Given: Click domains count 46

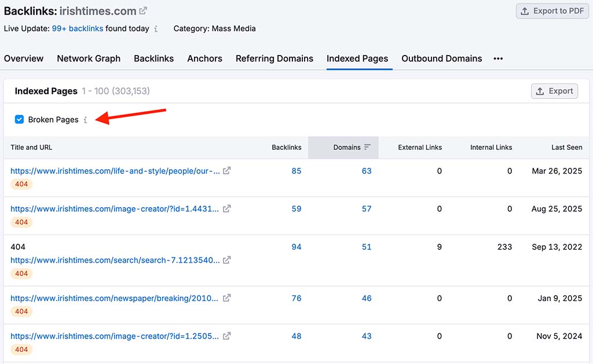Looking at the screenshot, I should (x=367, y=298).
